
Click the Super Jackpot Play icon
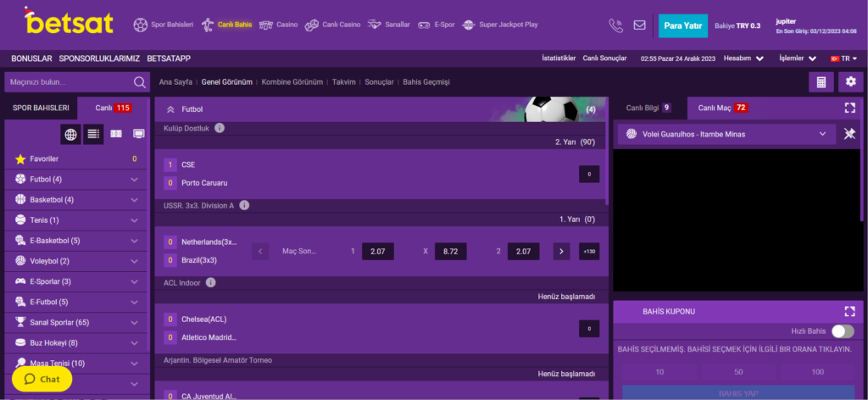click(x=468, y=25)
